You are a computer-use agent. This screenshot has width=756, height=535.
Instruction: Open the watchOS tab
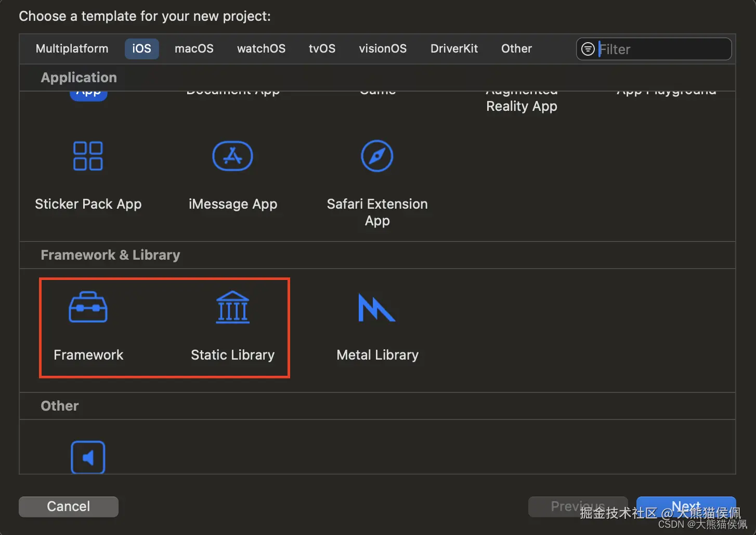[x=261, y=48]
